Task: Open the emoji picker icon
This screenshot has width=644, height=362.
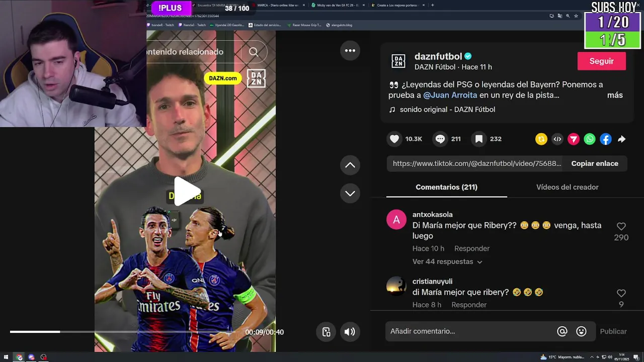Action: coord(581,331)
